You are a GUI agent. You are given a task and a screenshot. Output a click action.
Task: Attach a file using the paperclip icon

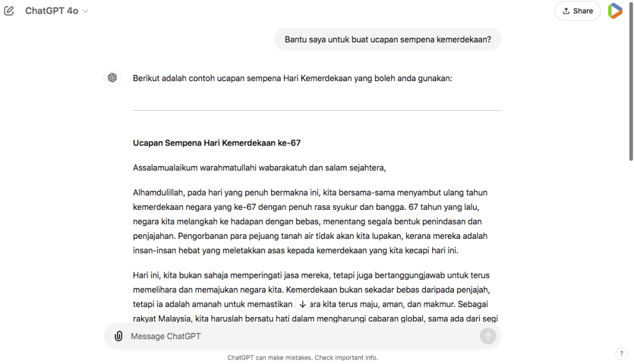[x=118, y=336]
